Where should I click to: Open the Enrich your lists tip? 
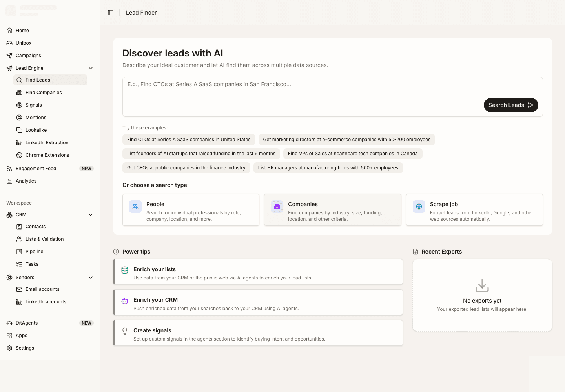[258, 272]
